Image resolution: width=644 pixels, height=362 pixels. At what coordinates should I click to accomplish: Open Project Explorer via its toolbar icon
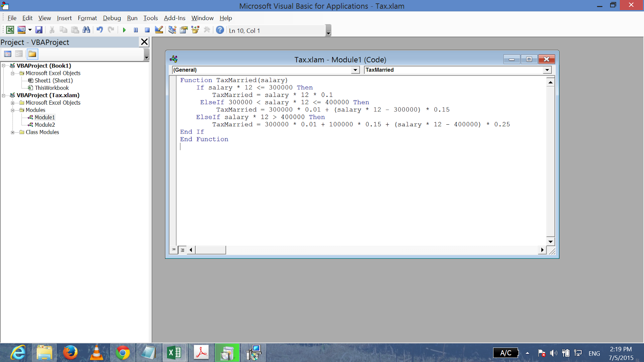pos(172,30)
